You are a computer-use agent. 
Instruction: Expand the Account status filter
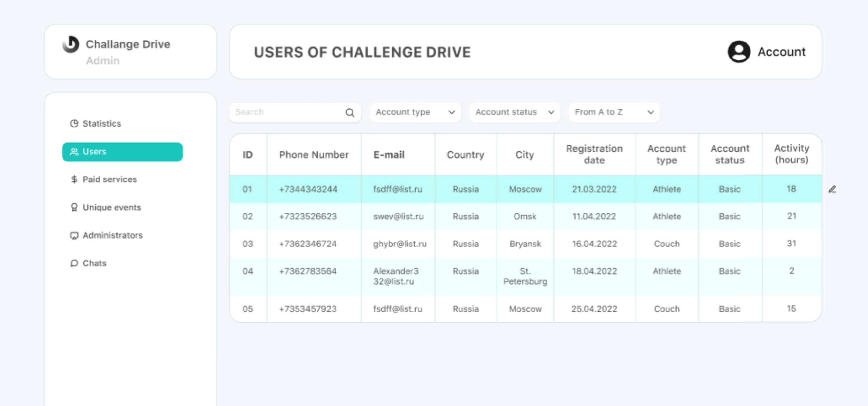coord(514,112)
